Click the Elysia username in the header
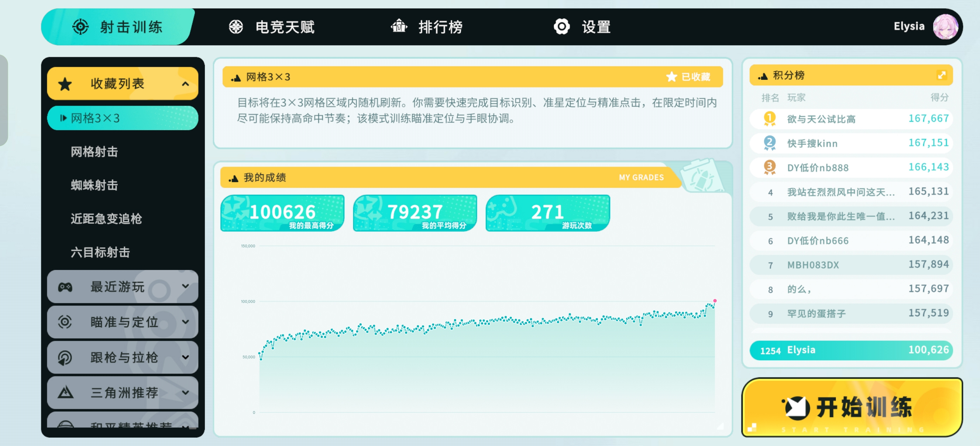Viewport: 980px width, 446px height. pos(909,26)
